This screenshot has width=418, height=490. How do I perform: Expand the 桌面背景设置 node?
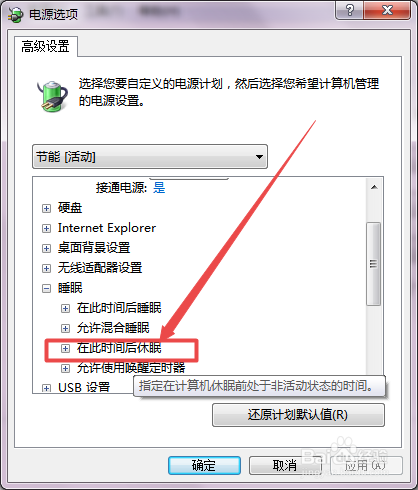[46, 248]
